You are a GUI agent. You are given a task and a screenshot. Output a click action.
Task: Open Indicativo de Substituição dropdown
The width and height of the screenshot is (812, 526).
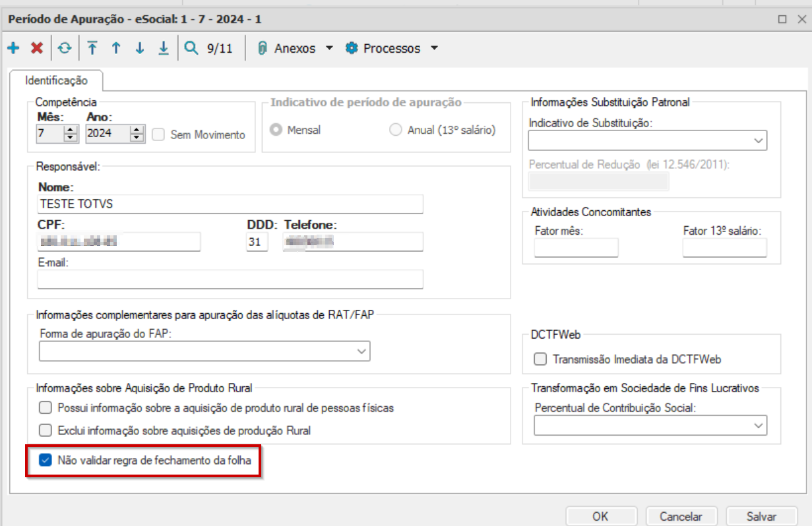760,141
